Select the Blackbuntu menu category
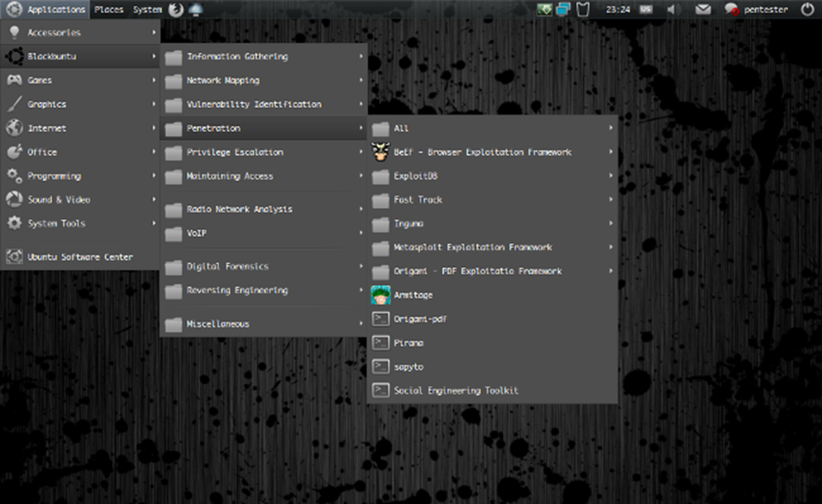The image size is (822, 504). click(x=80, y=56)
